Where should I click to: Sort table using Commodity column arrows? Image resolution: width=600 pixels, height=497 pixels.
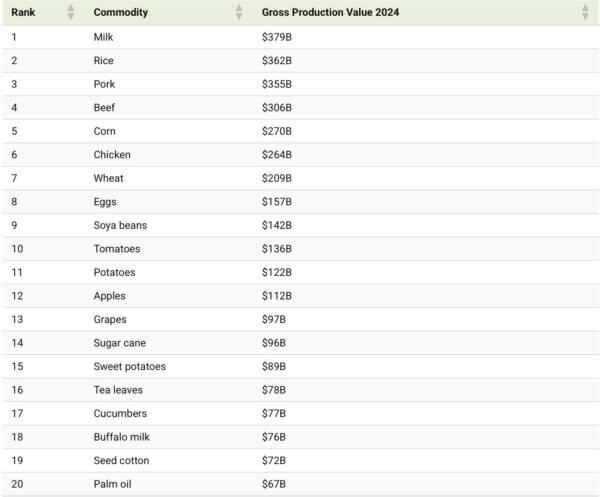(239, 12)
